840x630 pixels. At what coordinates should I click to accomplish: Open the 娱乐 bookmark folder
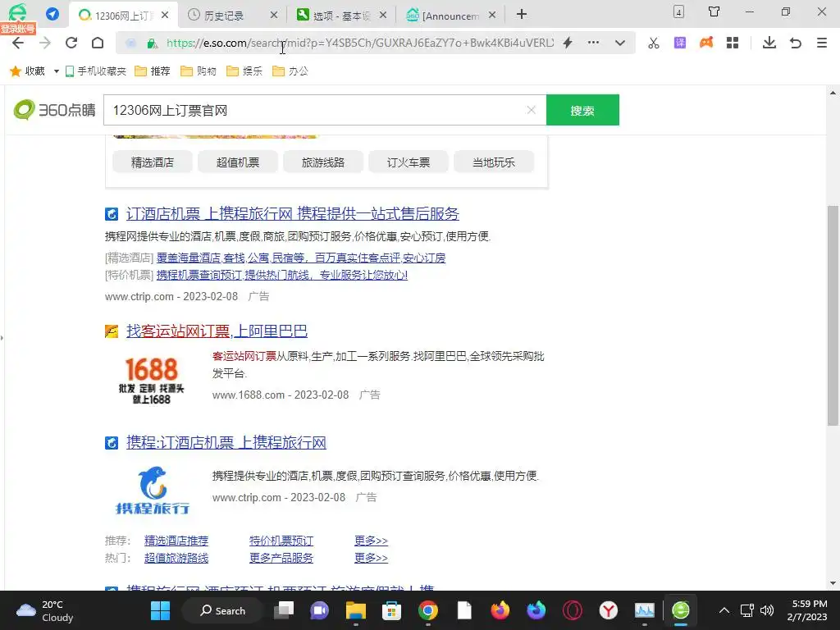(x=244, y=71)
